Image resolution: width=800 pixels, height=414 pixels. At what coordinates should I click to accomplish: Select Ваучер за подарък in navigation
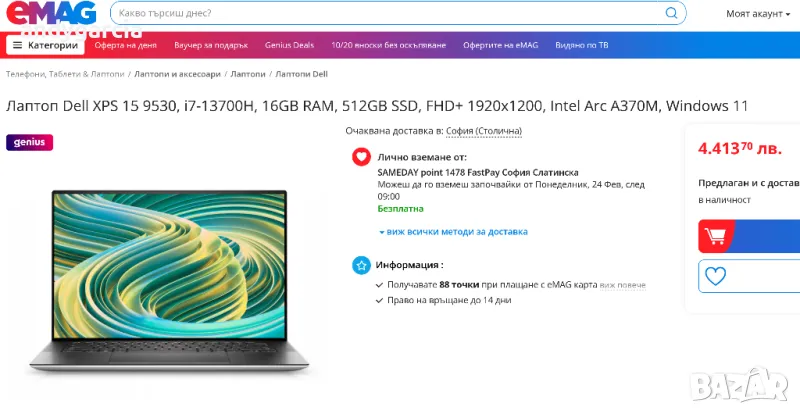click(211, 45)
